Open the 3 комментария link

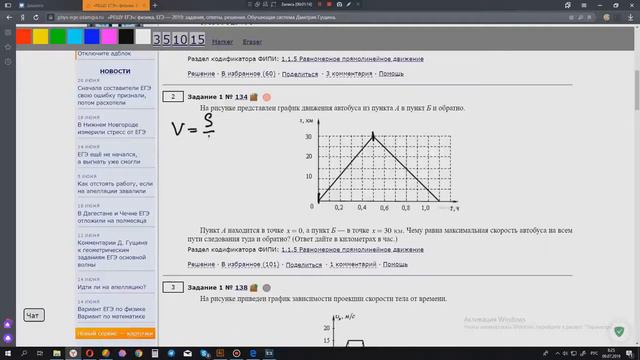tap(349, 74)
